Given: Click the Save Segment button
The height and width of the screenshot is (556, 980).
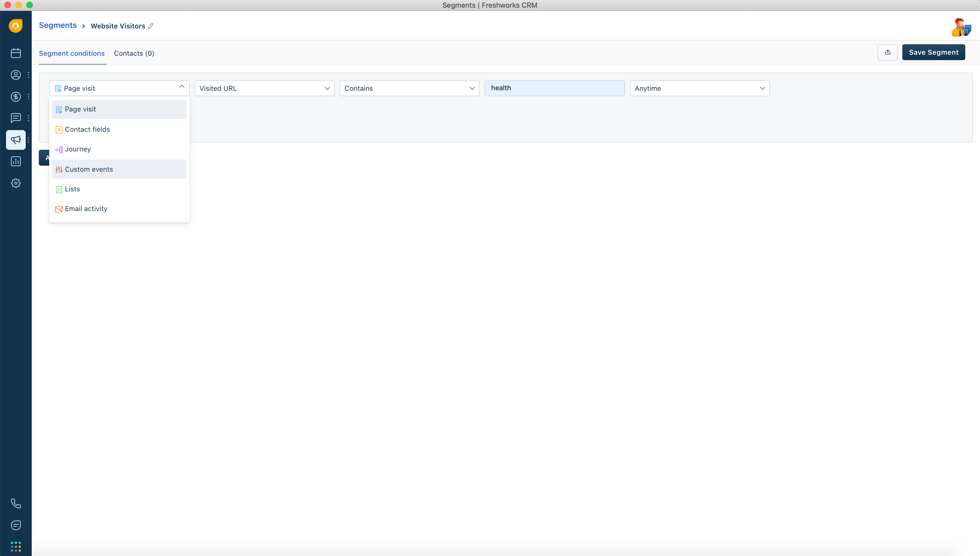Looking at the screenshot, I should [x=933, y=52].
